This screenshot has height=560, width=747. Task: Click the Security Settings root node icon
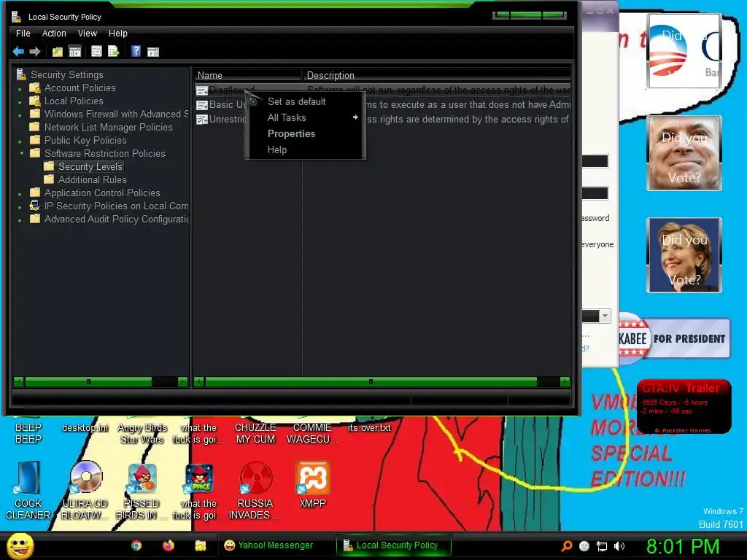[x=21, y=74]
